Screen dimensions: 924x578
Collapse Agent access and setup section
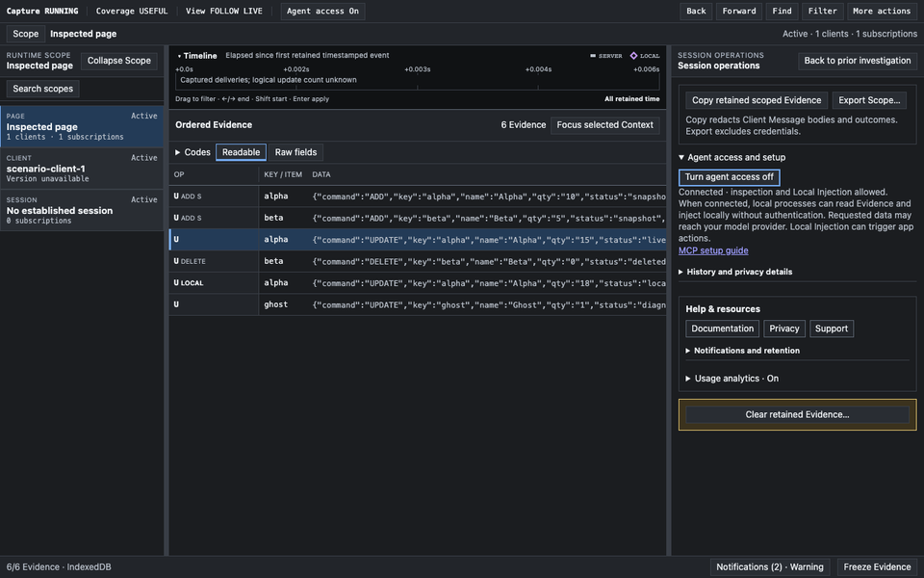tap(731, 157)
